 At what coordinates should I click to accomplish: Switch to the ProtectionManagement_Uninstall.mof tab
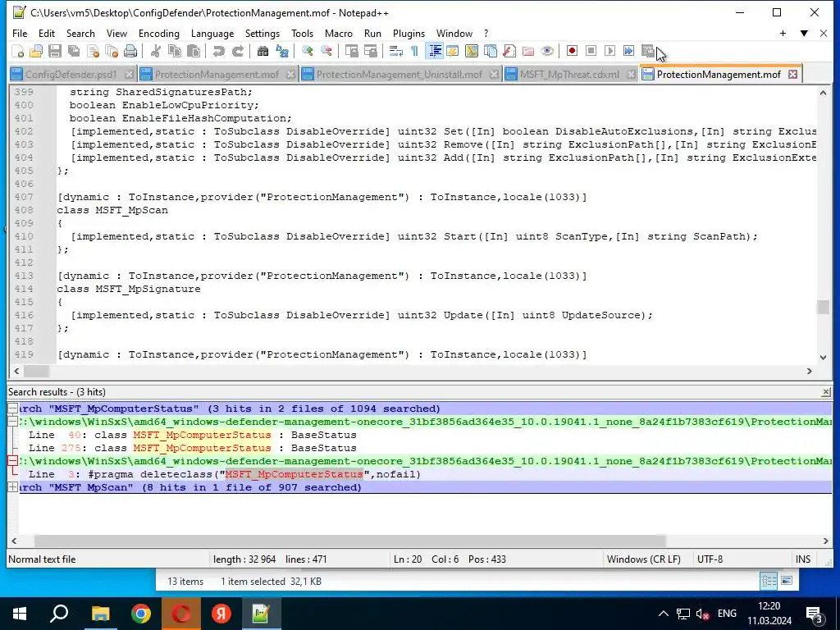pyautogui.click(x=399, y=75)
